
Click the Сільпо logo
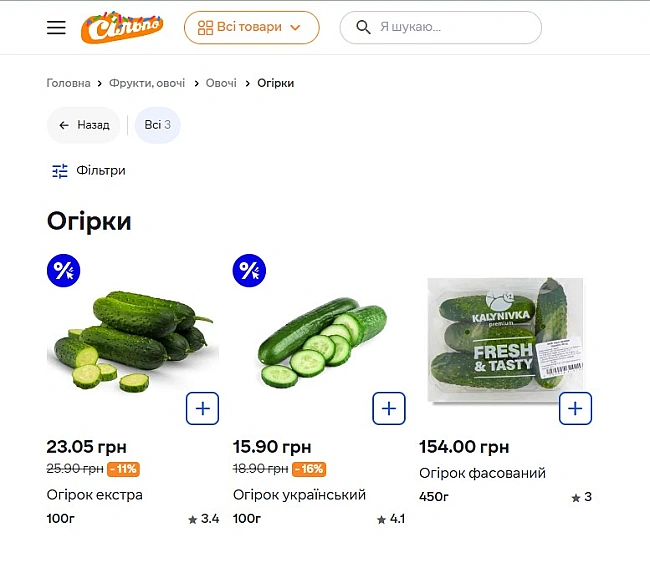(x=122, y=28)
